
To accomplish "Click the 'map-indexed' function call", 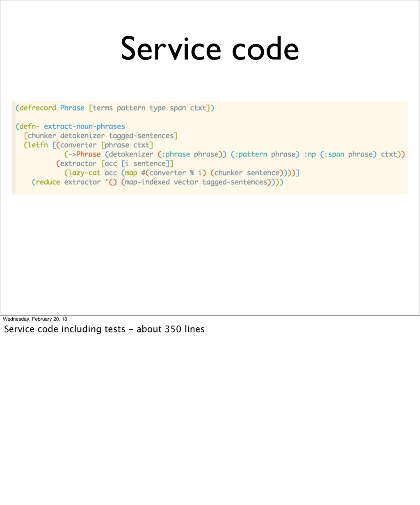I will coord(147,182).
